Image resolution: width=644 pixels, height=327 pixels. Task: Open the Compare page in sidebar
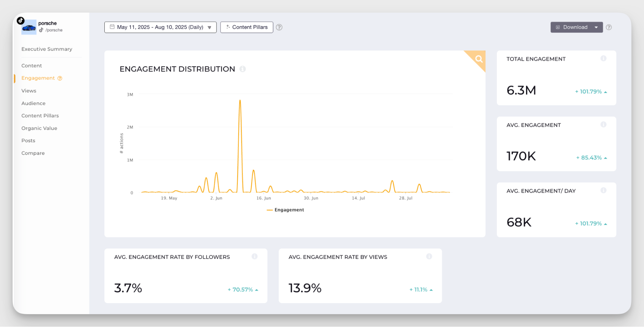33,153
